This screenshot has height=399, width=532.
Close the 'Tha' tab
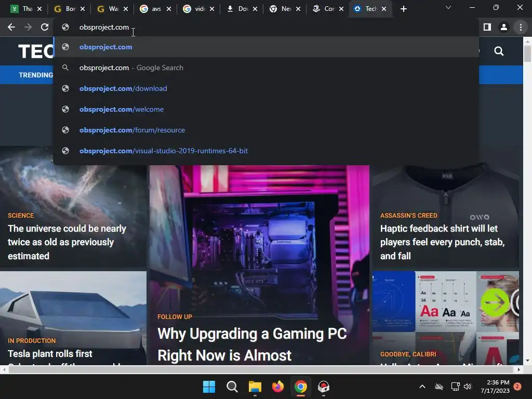pos(39,9)
